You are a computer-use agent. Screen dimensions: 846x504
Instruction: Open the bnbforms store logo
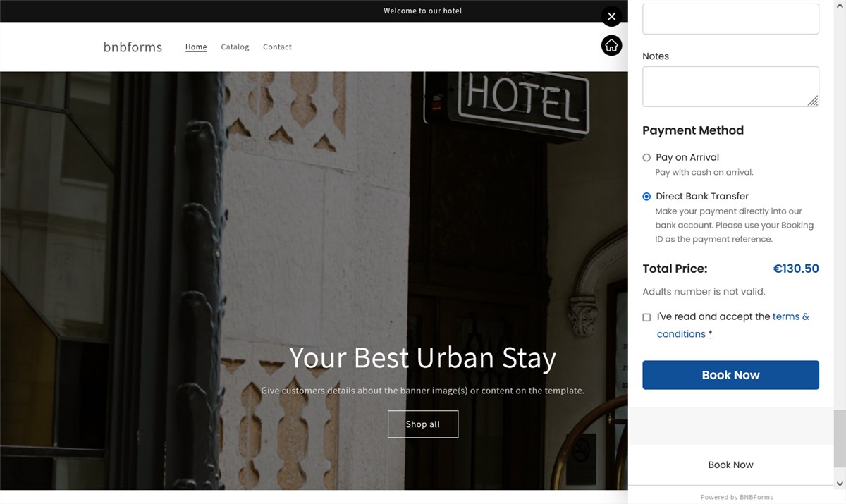(133, 47)
